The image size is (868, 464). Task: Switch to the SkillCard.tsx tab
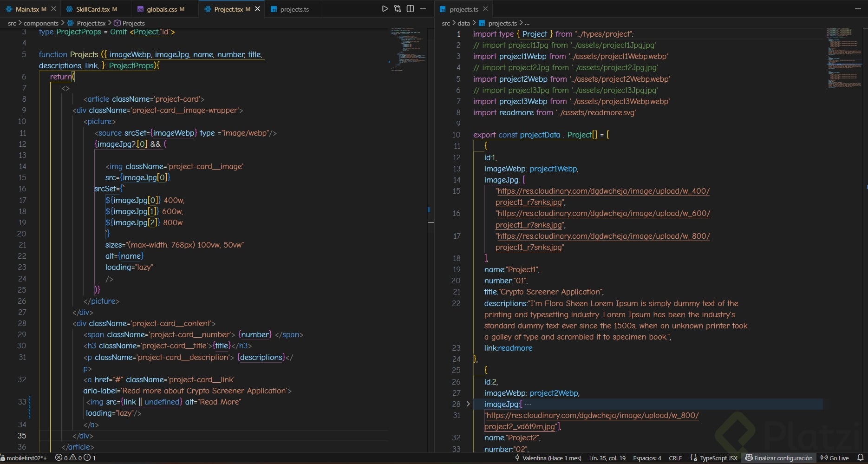[91, 9]
